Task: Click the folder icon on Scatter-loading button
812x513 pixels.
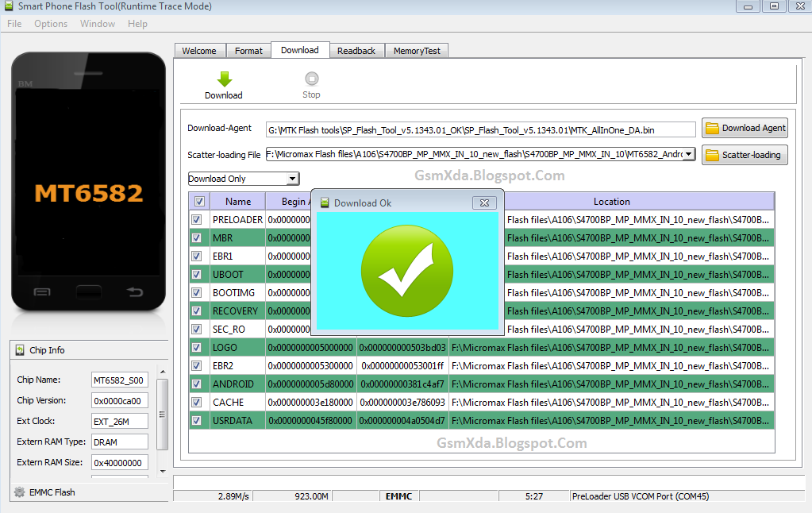Action: click(713, 155)
